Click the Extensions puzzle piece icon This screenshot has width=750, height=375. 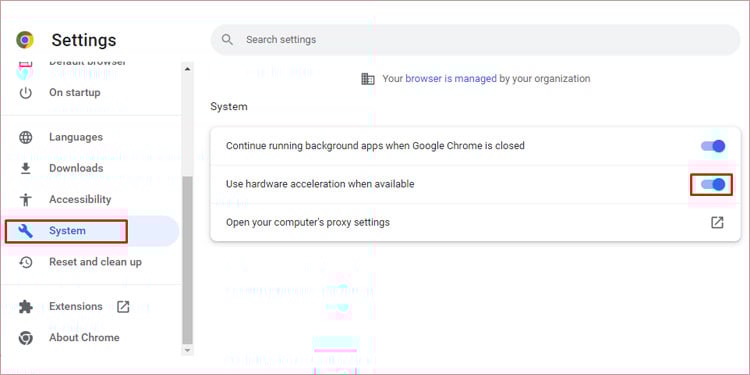tap(25, 307)
